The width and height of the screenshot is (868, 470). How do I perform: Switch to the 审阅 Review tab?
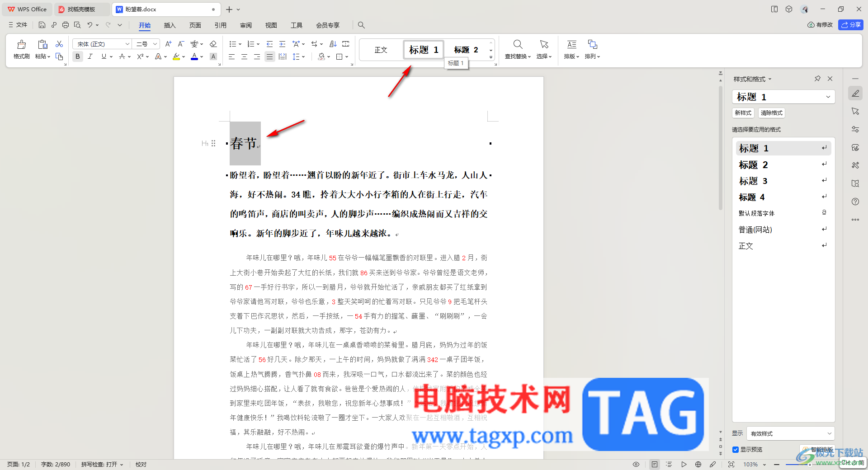(x=245, y=25)
